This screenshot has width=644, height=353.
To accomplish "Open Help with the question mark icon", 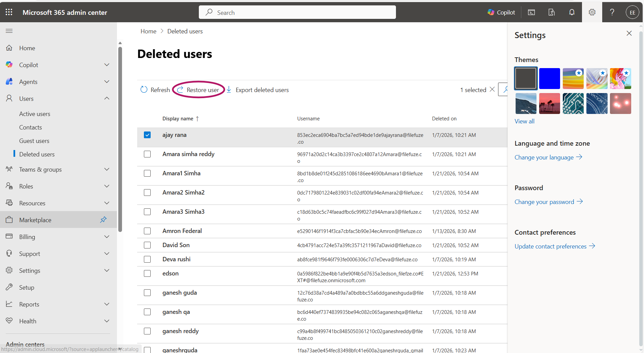I will click(612, 12).
